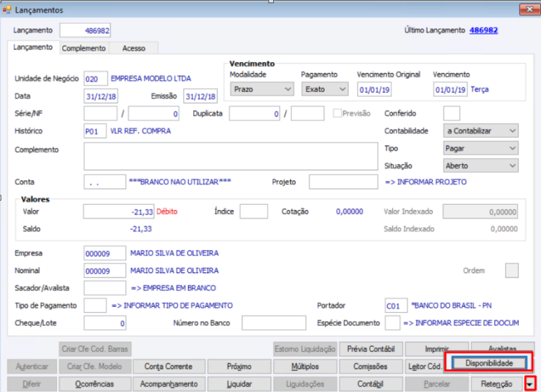Click the Liquidar button
Viewport: 541px width, 392px height.
(x=239, y=384)
